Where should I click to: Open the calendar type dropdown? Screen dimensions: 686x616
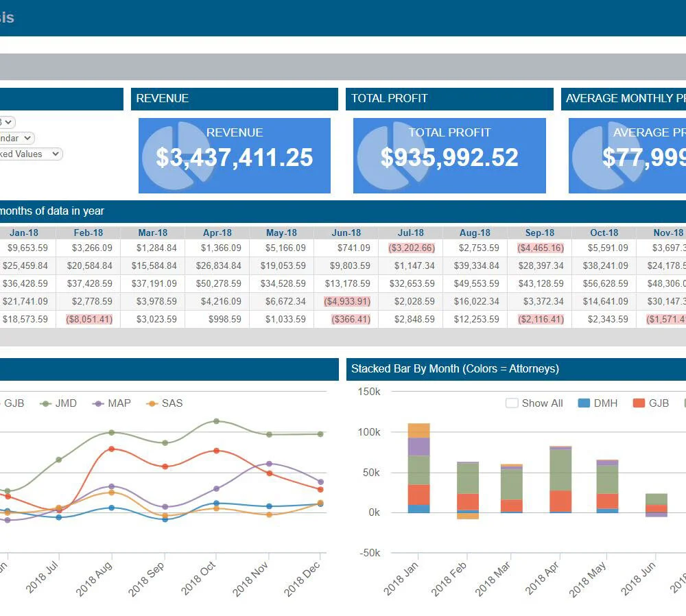16,139
